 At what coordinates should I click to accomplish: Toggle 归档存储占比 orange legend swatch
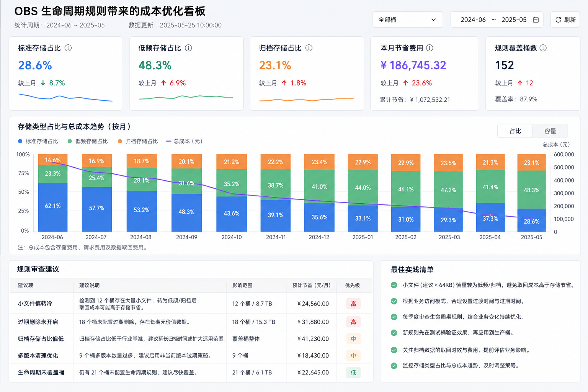tap(120, 141)
